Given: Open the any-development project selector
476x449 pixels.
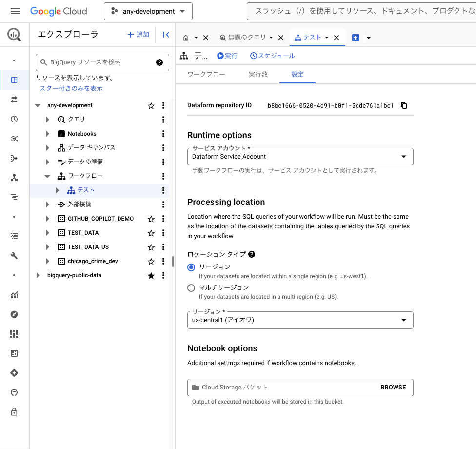Looking at the screenshot, I should 148,11.
